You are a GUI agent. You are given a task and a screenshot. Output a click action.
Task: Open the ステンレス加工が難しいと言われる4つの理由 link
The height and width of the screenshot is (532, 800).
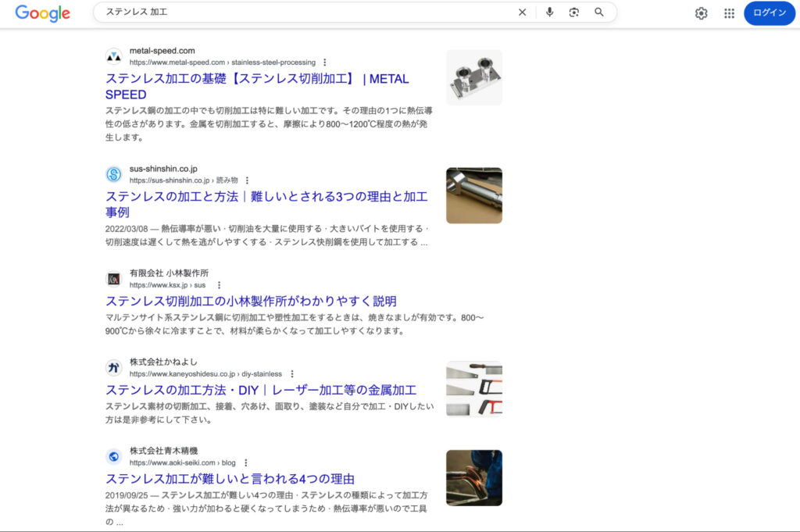230,478
